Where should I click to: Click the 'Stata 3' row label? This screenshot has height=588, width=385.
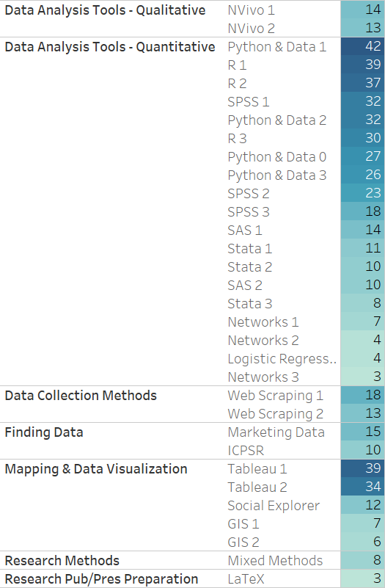[250, 304]
